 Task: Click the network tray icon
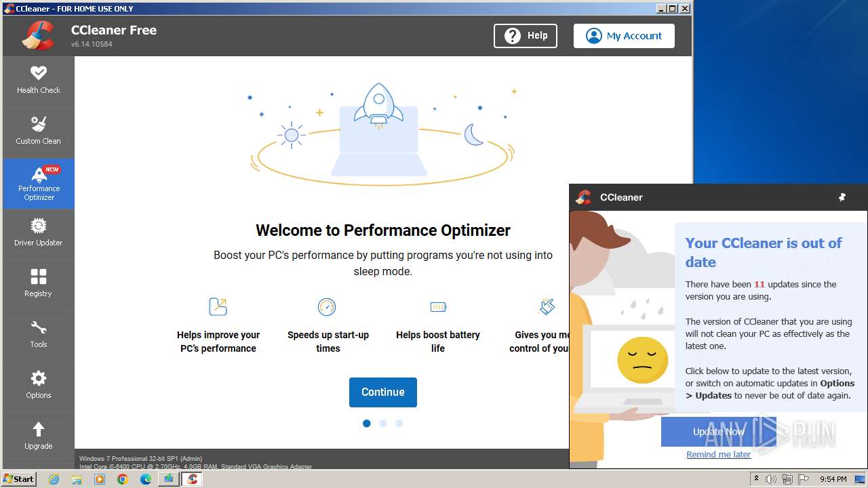[788, 479]
